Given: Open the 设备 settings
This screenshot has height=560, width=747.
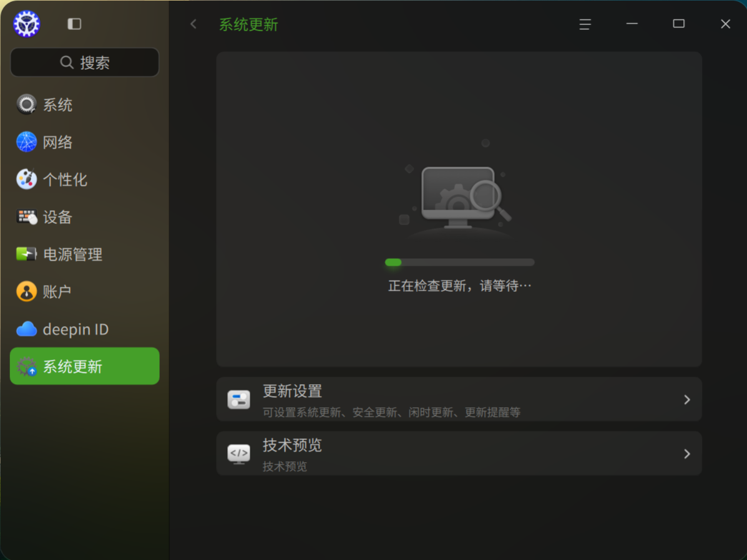Looking at the screenshot, I should point(85,216).
